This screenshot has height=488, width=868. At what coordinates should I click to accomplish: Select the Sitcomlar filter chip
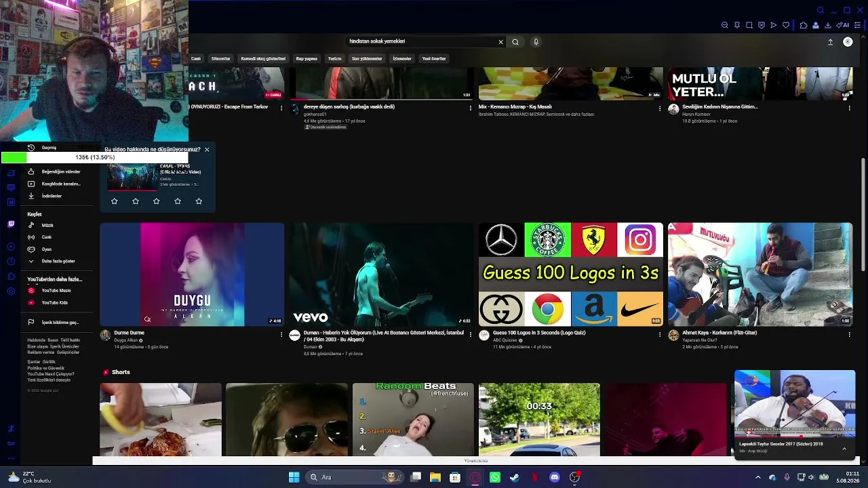tap(221, 58)
